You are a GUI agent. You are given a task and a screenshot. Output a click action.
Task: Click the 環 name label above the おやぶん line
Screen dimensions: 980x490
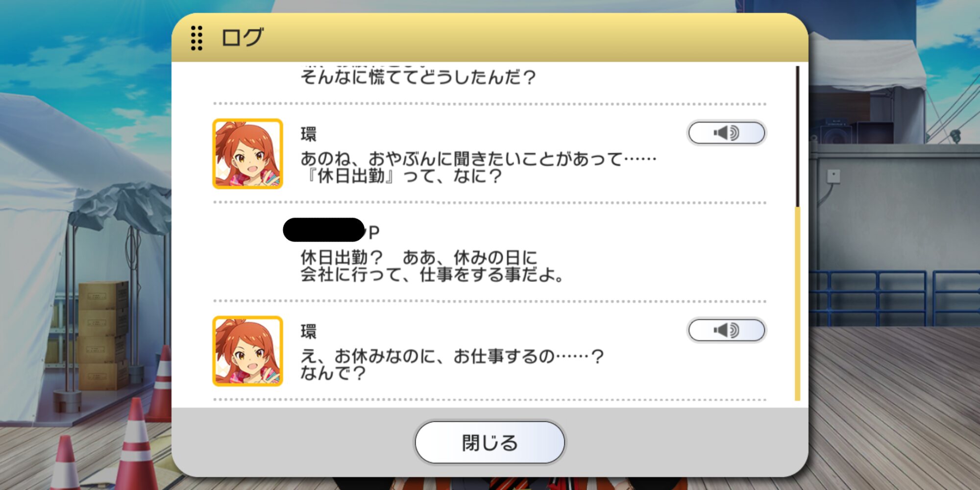[309, 134]
